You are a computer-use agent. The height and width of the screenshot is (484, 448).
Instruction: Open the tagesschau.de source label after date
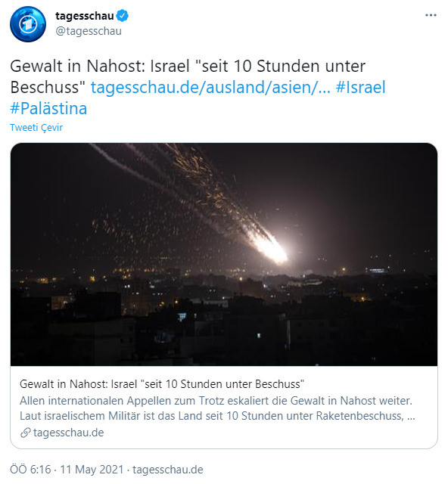168,470
